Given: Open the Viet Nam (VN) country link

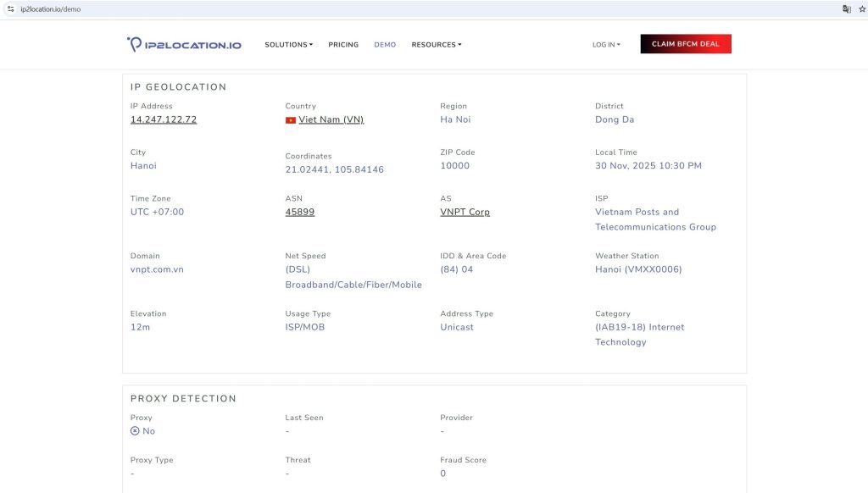Looking at the screenshot, I should click(x=331, y=119).
